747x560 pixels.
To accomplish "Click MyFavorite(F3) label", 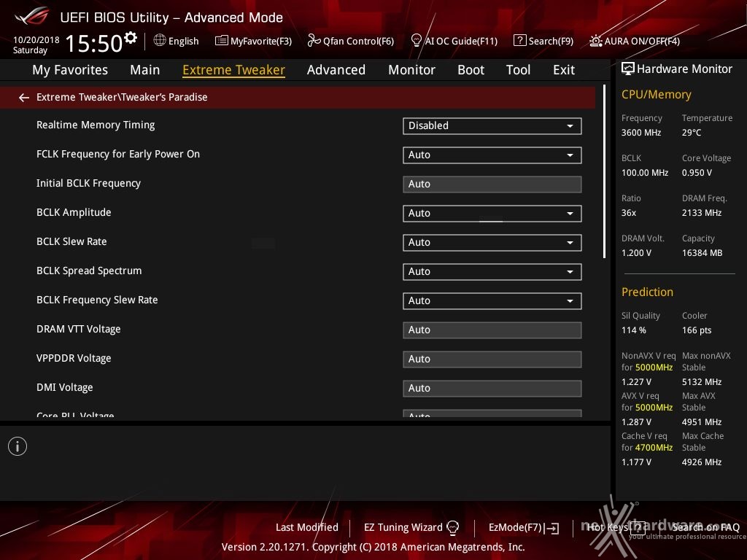I will (261, 41).
